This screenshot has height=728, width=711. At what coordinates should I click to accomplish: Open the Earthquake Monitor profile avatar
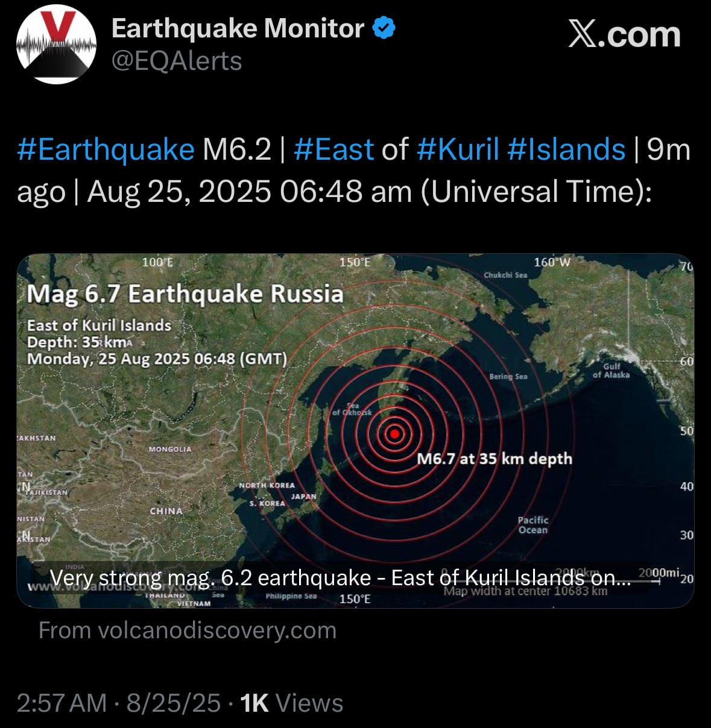point(56,44)
